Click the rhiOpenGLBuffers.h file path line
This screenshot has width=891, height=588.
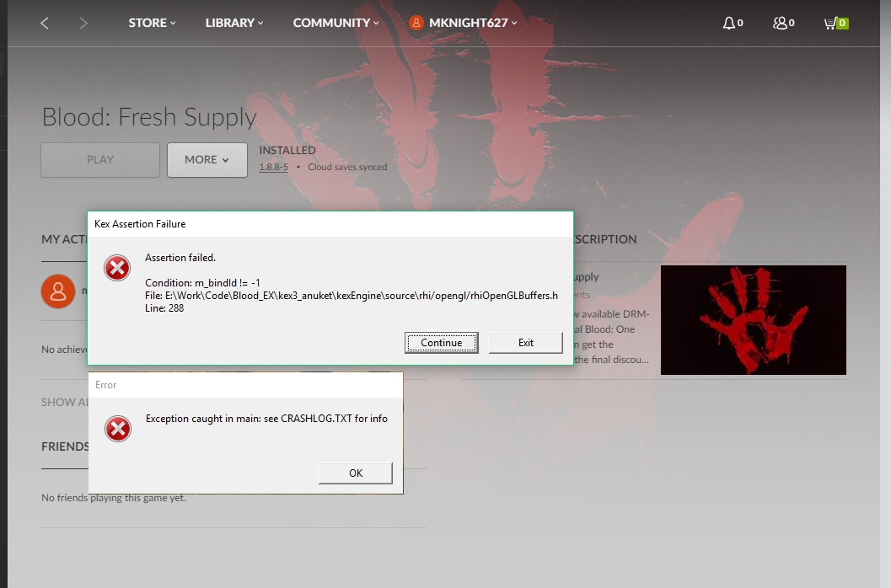[x=352, y=296]
